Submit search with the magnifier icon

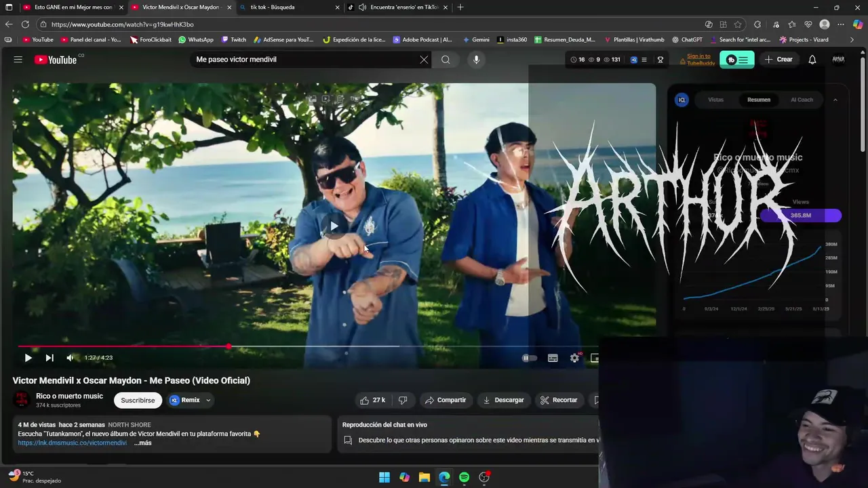tap(446, 60)
